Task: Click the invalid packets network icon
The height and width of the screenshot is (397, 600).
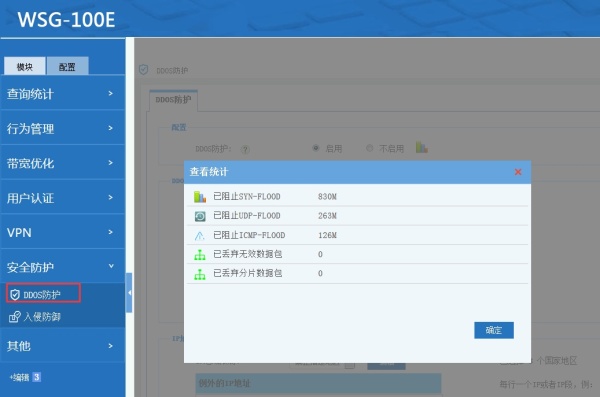Action: pos(200,255)
